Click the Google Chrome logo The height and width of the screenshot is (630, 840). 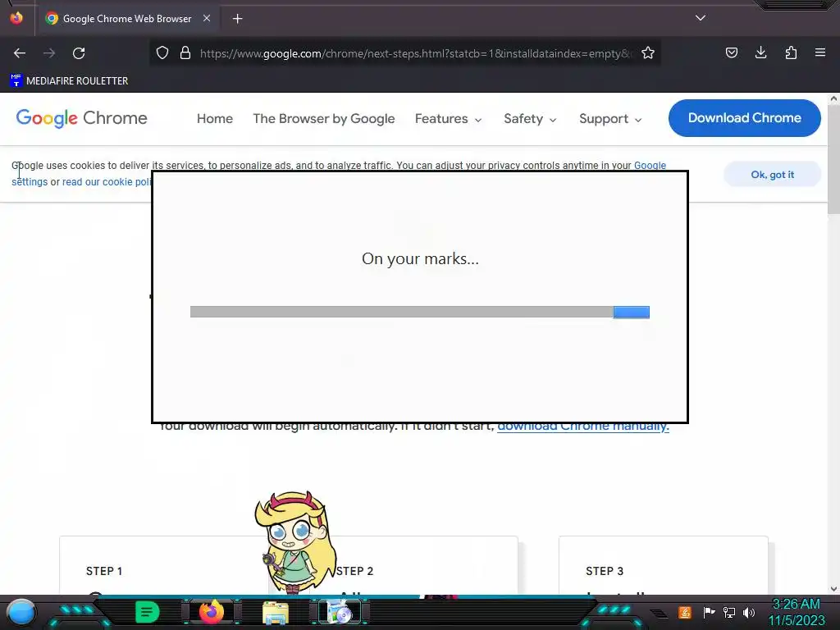pos(81,118)
